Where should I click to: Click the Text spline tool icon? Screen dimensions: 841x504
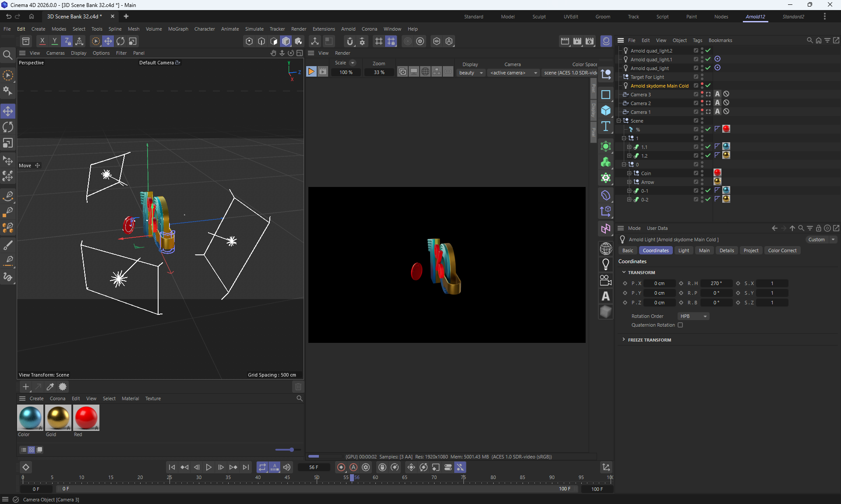606,127
